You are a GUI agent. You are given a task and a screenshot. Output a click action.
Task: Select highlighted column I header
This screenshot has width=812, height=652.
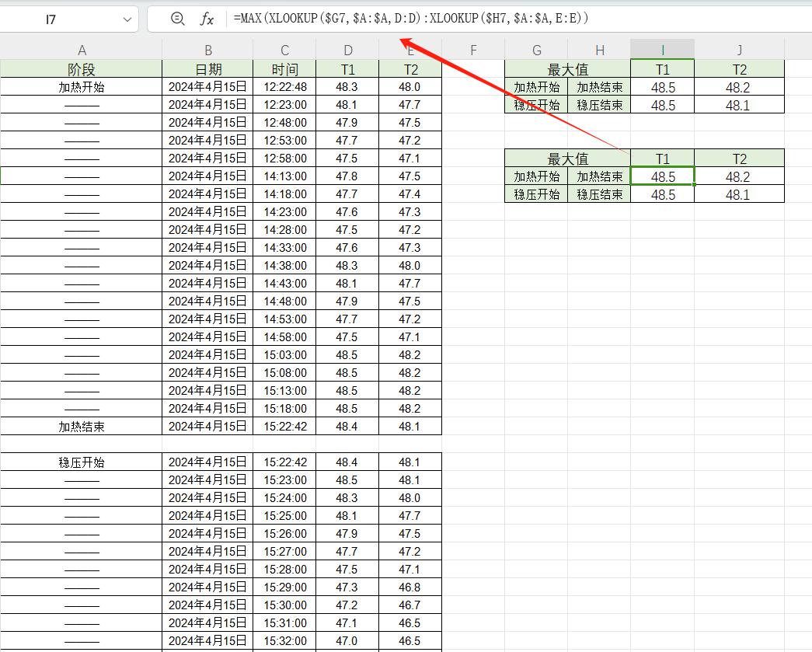click(662, 51)
